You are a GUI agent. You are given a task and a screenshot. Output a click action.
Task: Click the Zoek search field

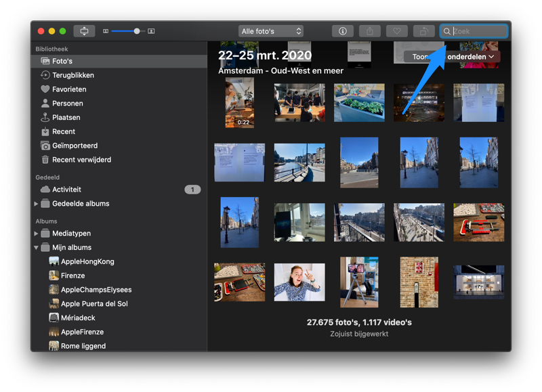click(x=474, y=31)
